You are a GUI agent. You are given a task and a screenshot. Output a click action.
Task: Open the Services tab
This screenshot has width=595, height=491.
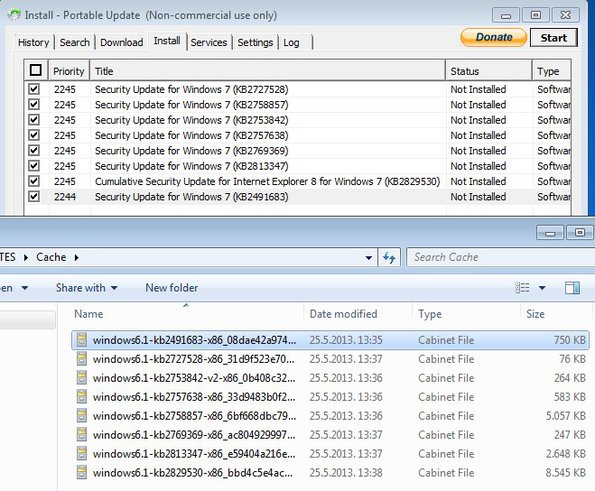click(x=209, y=42)
